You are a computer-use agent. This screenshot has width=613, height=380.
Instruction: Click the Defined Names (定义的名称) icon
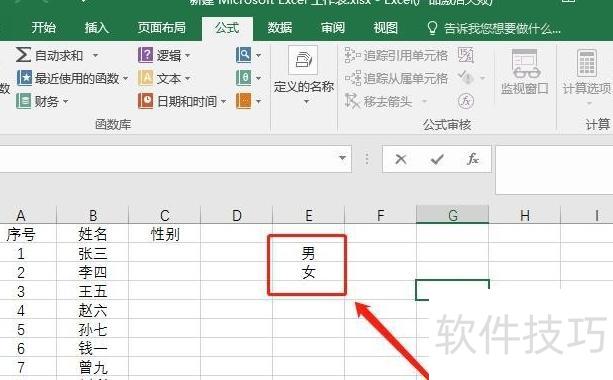303,60
